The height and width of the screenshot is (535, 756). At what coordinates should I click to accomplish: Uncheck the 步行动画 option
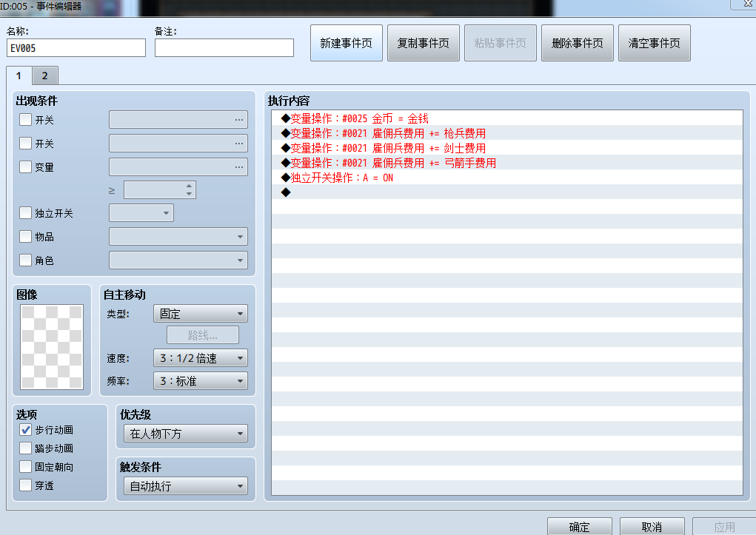pos(26,429)
